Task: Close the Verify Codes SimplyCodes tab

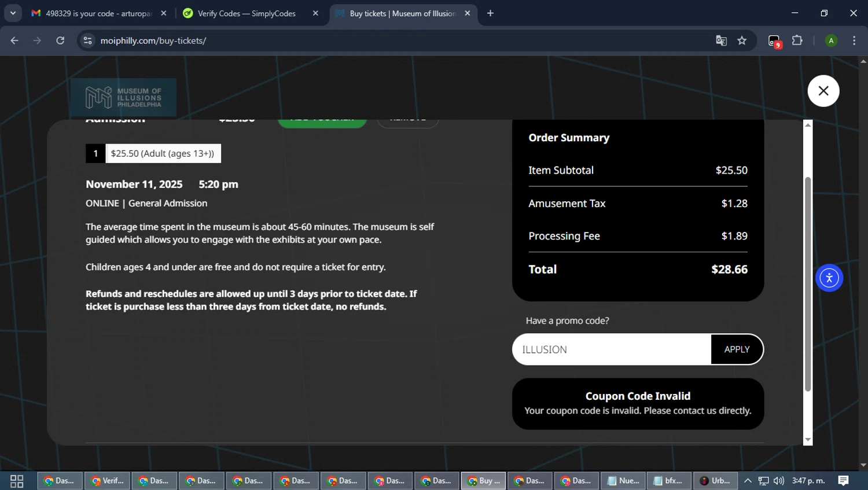Action: 315,13
